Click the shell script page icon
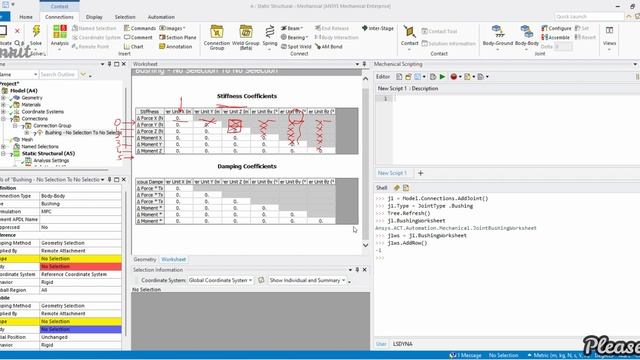The width and height of the screenshot is (640, 360). tap(406, 188)
